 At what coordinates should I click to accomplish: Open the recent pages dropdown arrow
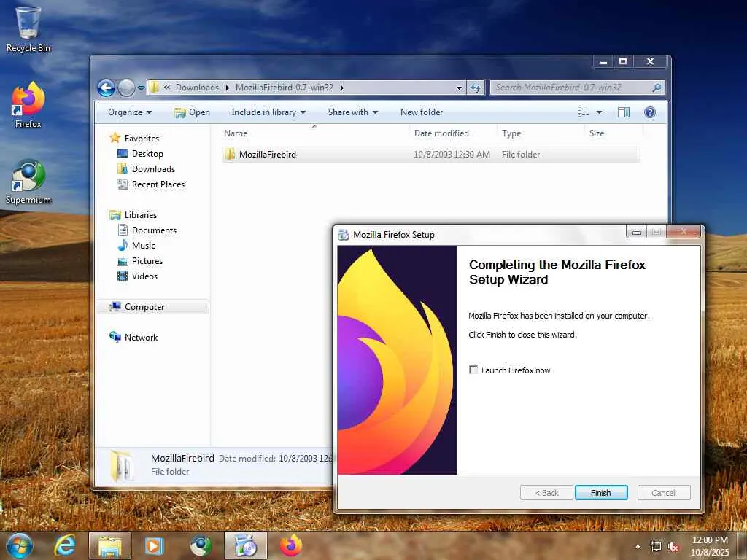click(x=141, y=88)
